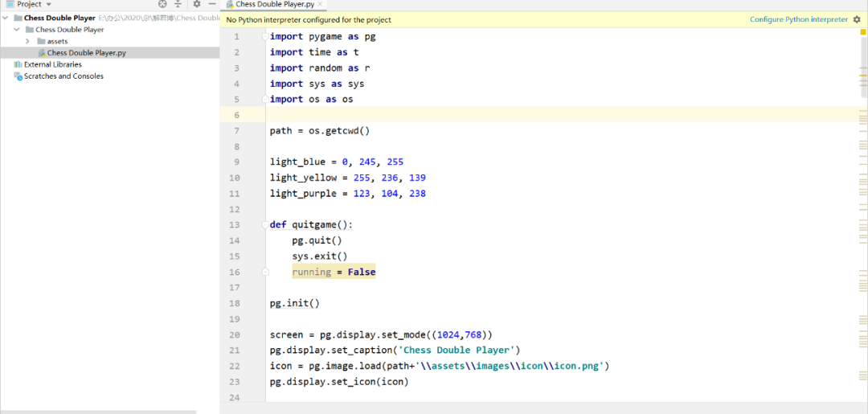Click 'path = os.getcwd()' line
The width and height of the screenshot is (868, 414).
click(319, 131)
